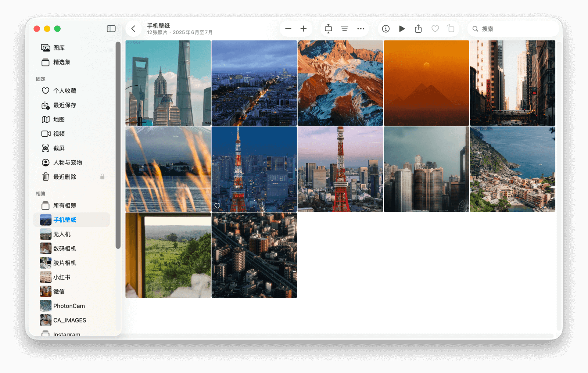This screenshot has height=373, width=588.
Task: Open the 地图 map view
Action: [59, 119]
